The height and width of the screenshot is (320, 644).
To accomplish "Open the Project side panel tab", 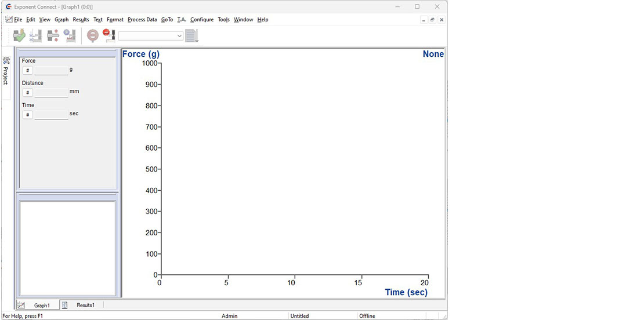I will pyautogui.click(x=6, y=71).
